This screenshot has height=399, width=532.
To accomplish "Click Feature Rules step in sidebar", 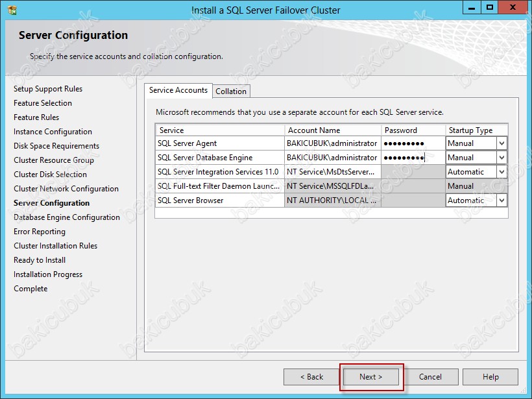I will 36,117.
